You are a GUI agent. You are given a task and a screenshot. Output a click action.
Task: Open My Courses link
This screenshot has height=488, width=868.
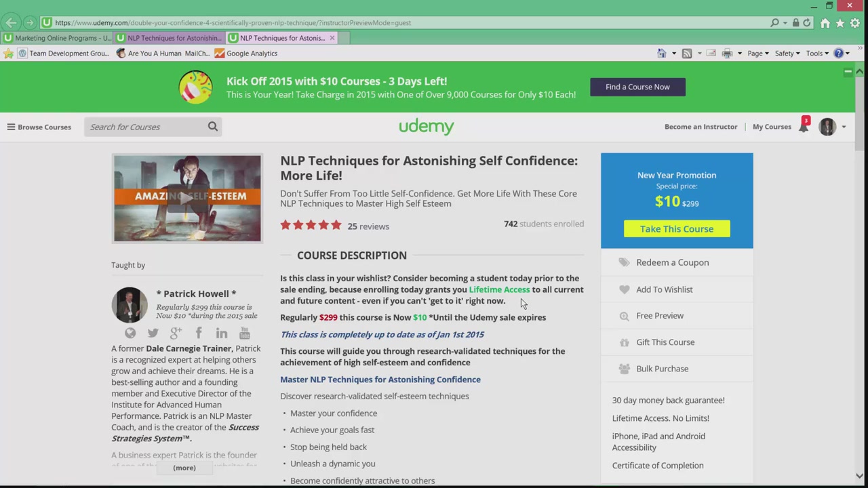click(x=772, y=127)
